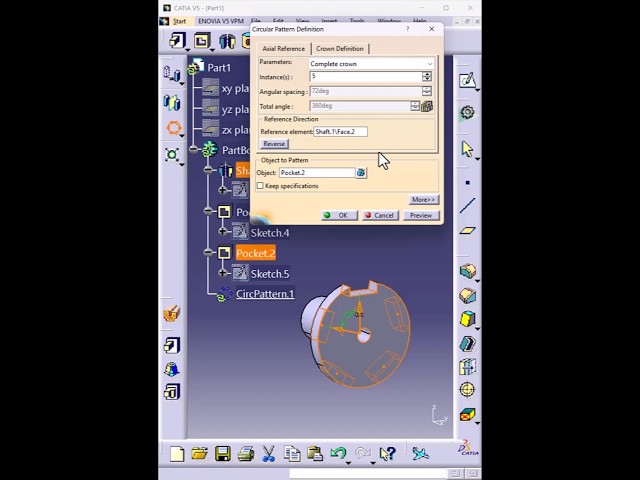Open dropdown arrow under the Pad icon
640x480 pixels.
187,50
